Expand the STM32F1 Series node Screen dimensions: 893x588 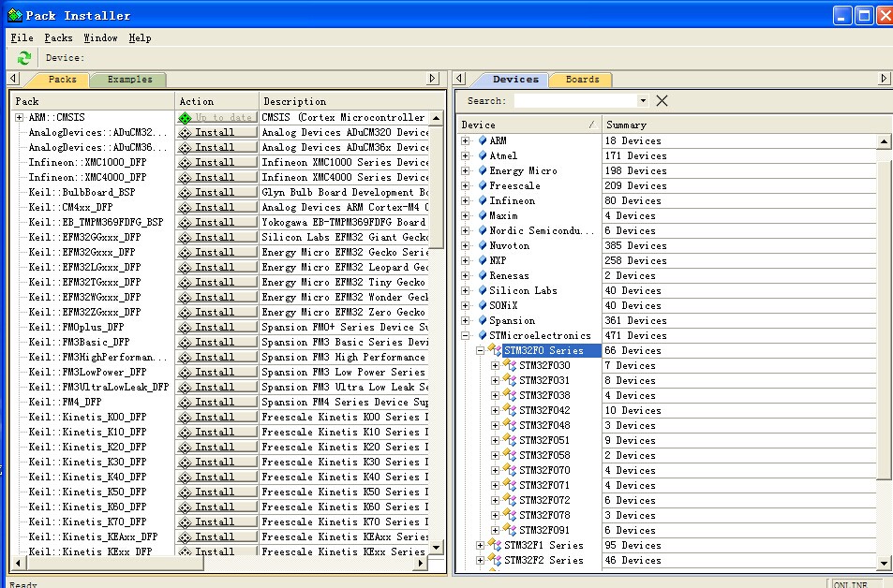[x=480, y=545]
